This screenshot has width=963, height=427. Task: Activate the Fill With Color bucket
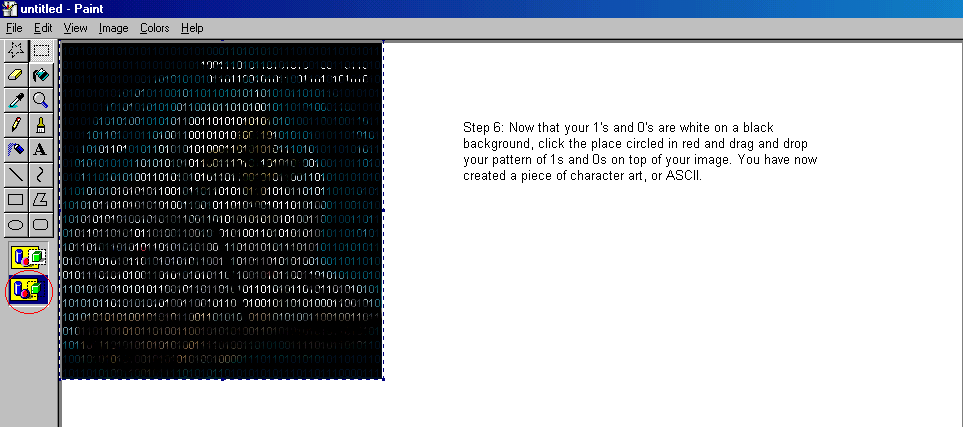[x=41, y=75]
